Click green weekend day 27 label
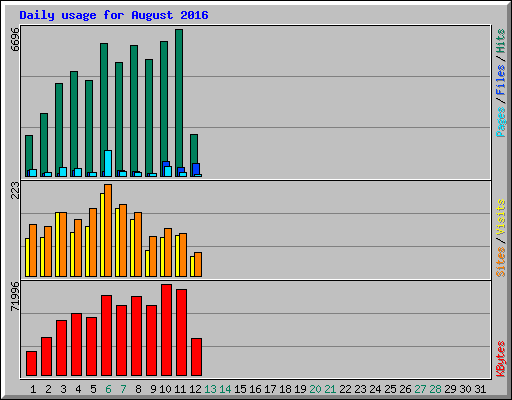Image resolution: width=512 pixels, height=400 pixels. coord(420,389)
